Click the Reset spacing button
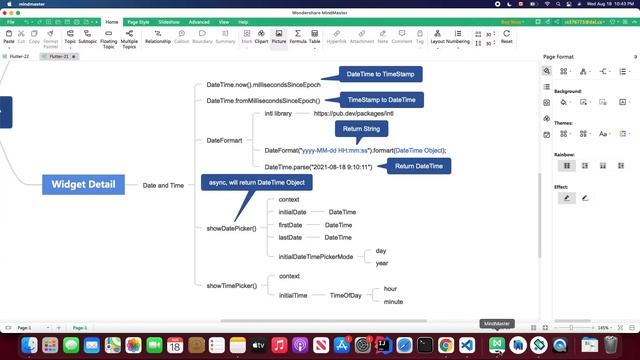This screenshot has height=360, width=640. (507, 36)
